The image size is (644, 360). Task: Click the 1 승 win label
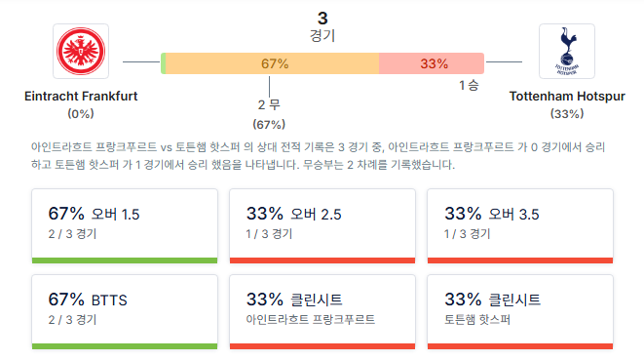469,85
